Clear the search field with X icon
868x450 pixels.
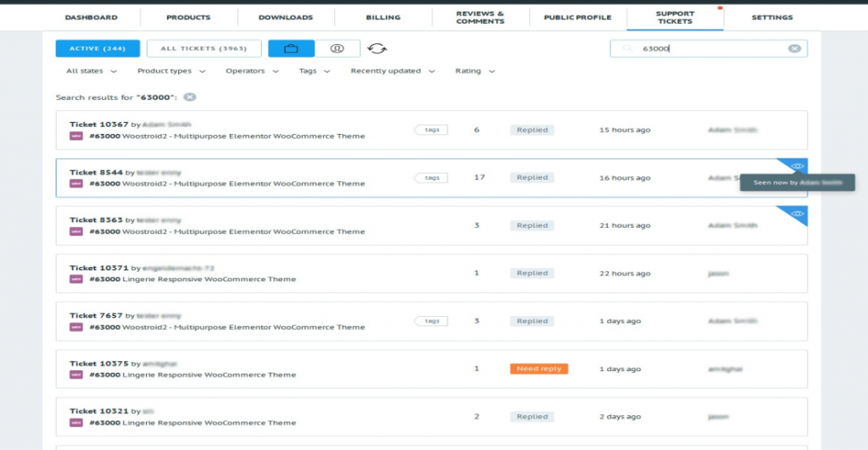coord(794,48)
